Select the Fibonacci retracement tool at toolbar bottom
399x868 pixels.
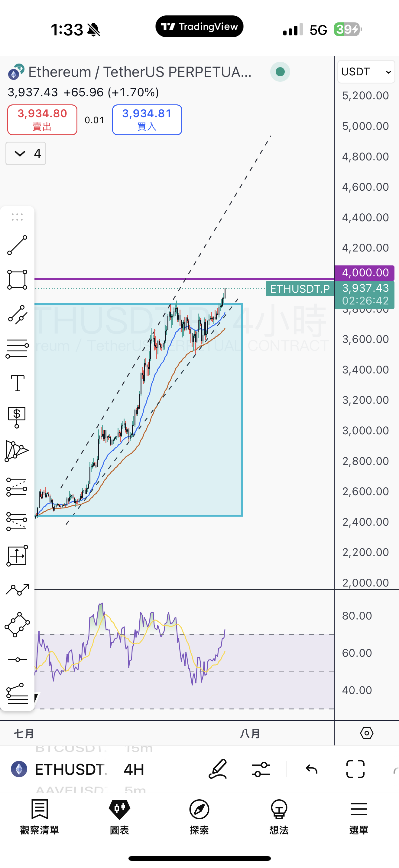17,693
